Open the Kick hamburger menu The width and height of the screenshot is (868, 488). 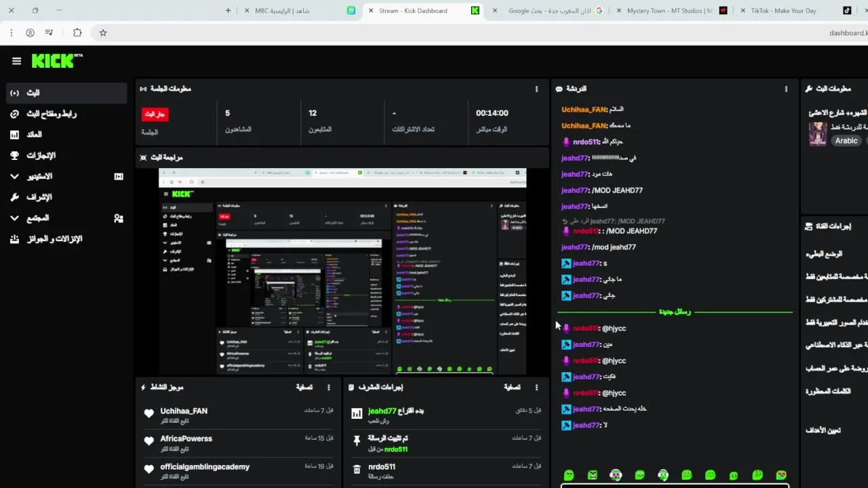16,61
